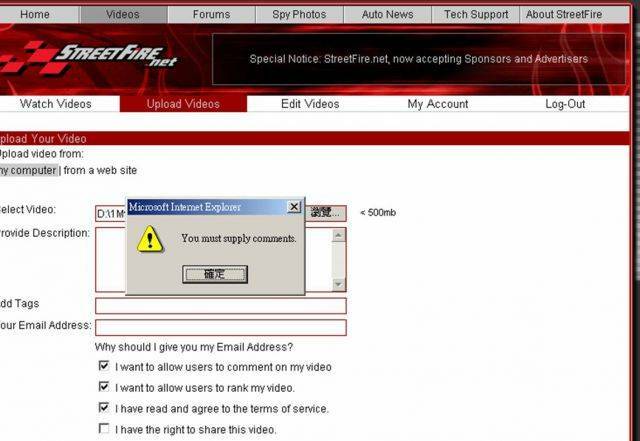Click the Special Notice sponsors banner

click(x=419, y=59)
